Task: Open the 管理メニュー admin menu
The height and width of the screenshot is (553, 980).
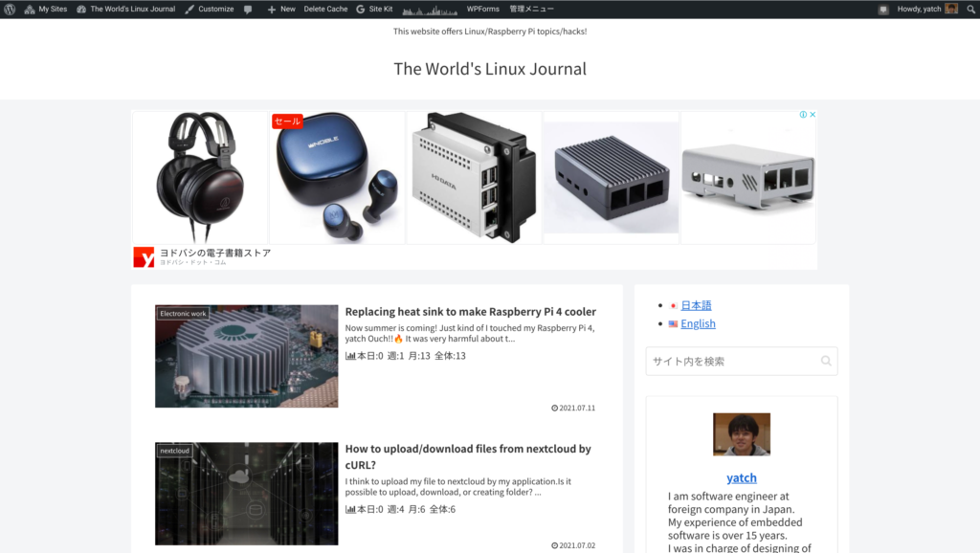Action: [531, 9]
